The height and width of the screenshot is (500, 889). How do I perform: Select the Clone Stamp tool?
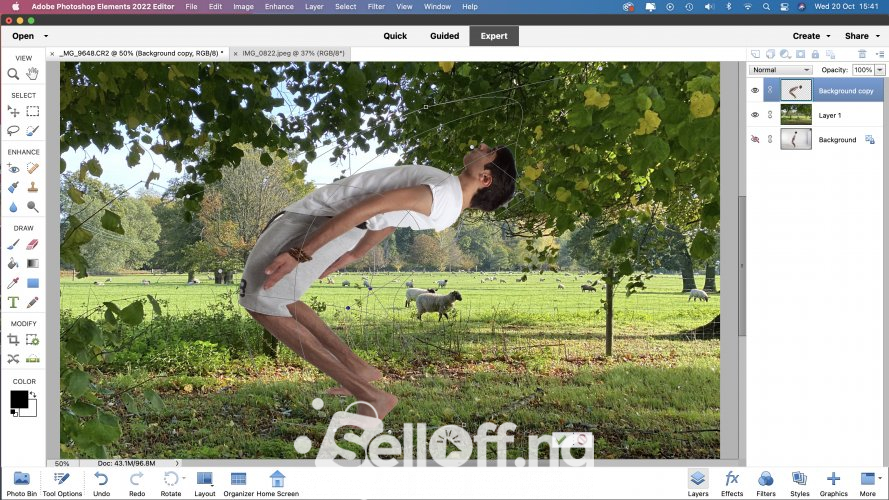point(33,187)
